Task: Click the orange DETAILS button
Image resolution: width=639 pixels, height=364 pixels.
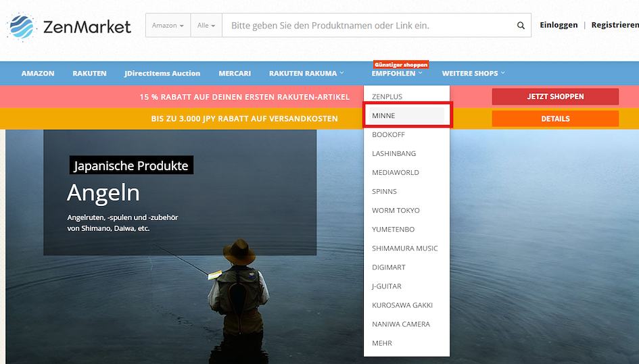Action: click(x=555, y=118)
